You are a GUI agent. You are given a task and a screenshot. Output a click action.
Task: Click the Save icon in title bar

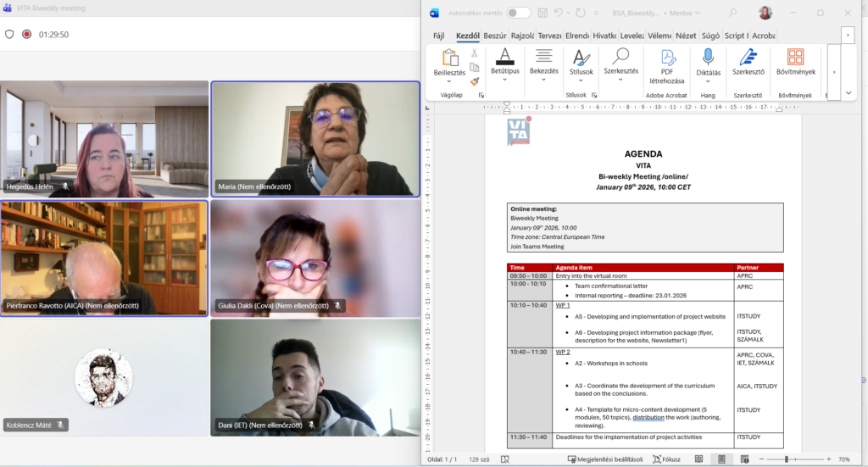pyautogui.click(x=541, y=13)
